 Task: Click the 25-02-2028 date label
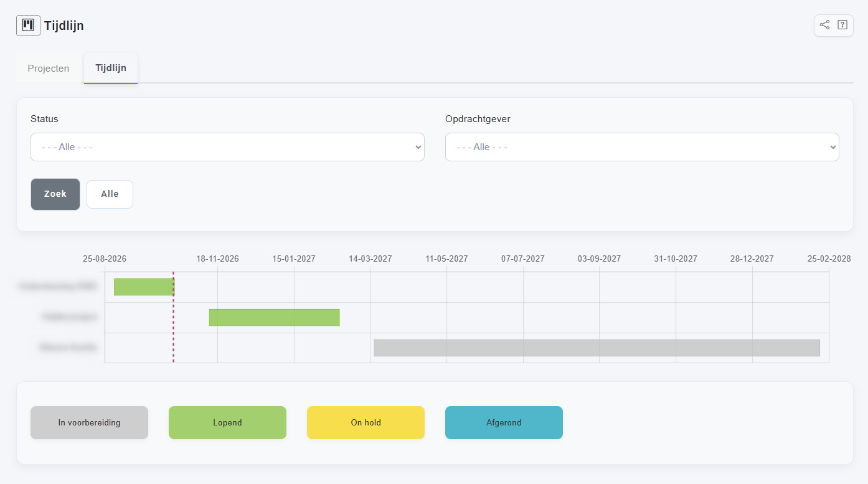829,259
